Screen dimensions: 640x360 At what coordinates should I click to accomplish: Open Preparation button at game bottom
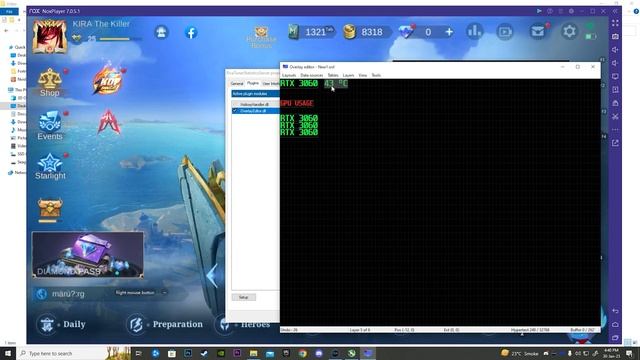pos(165,324)
